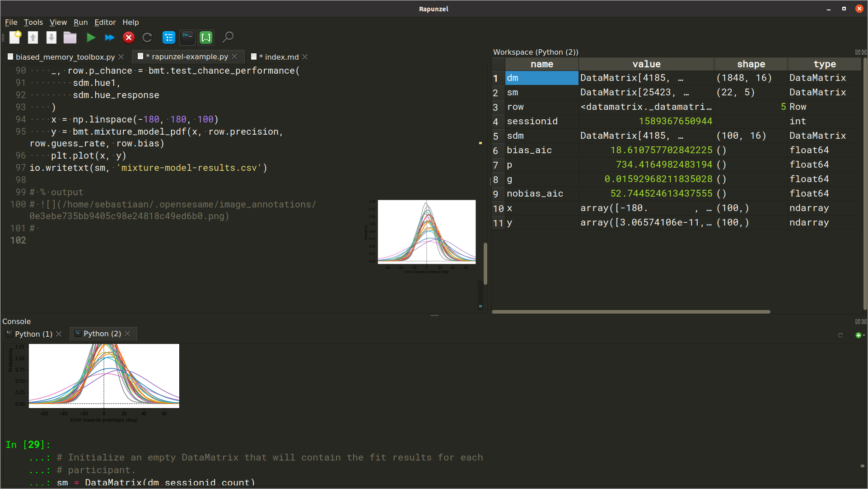Toggle the console panel toolbar icon
The image size is (868, 489).
(187, 38)
